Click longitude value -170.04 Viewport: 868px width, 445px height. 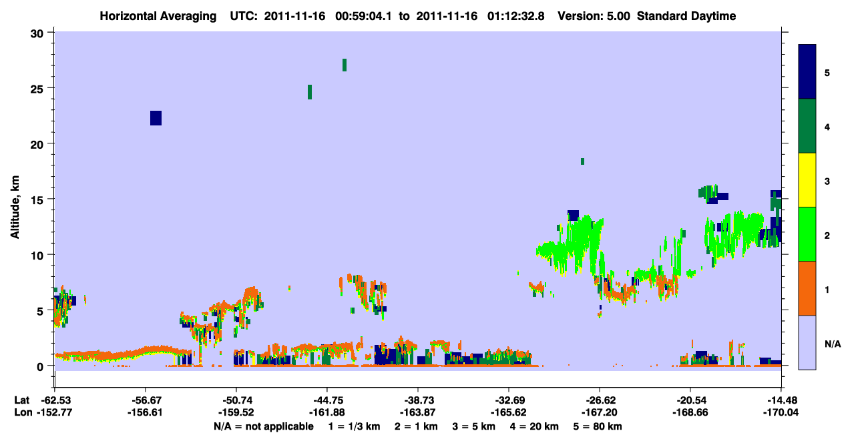coord(781,413)
